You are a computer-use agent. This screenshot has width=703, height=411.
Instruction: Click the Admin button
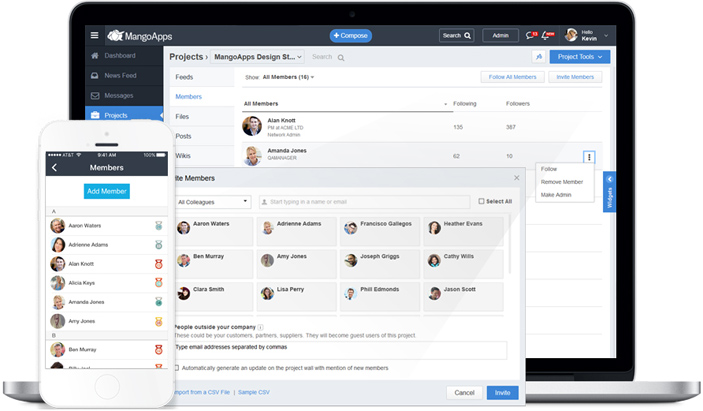[500, 35]
